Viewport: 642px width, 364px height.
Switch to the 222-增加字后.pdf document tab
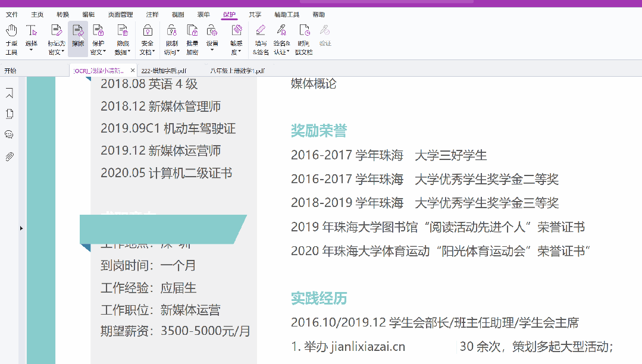[x=164, y=70]
